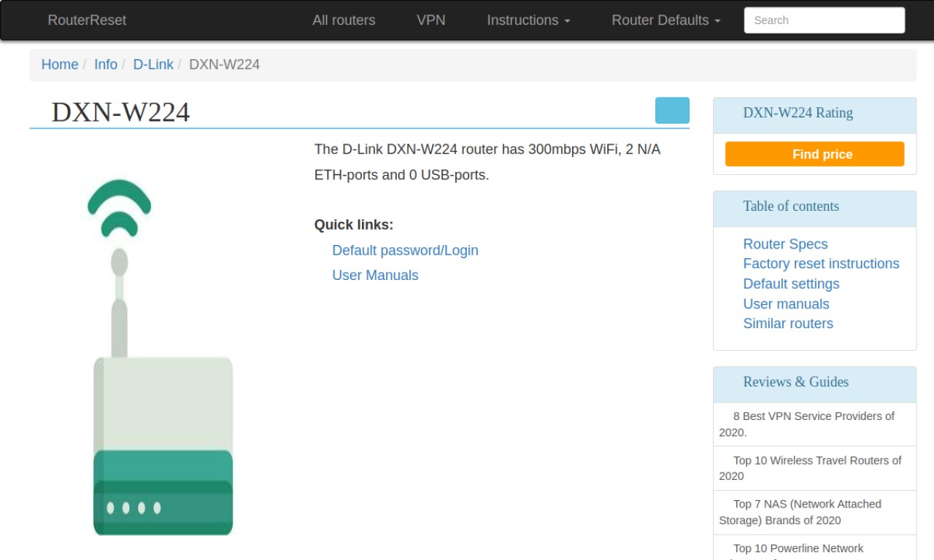The image size is (934, 560).
Task: Open the VPN menu item
Action: (431, 20)
